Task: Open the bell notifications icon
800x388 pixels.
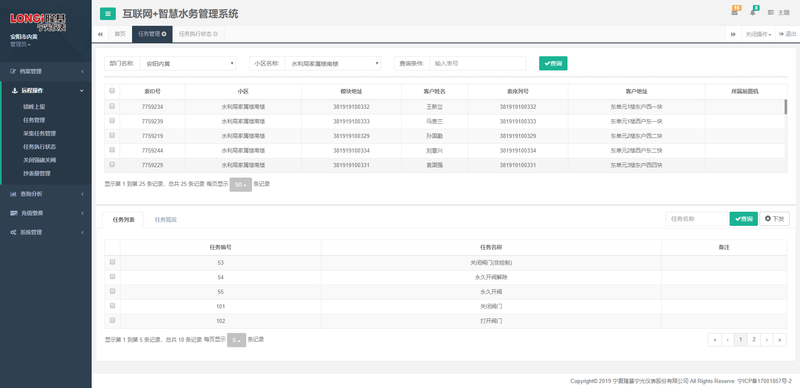Action: pos(753,12)
